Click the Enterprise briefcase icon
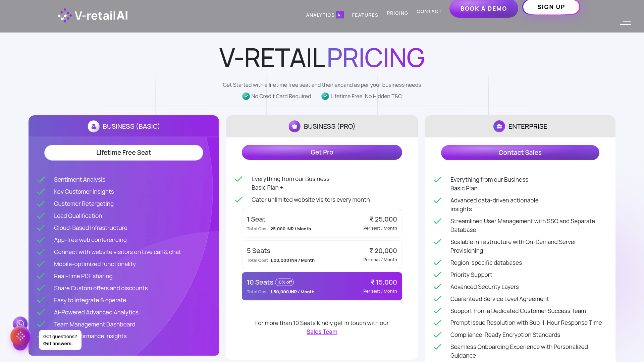644x362 pixels. coord(499,126)
